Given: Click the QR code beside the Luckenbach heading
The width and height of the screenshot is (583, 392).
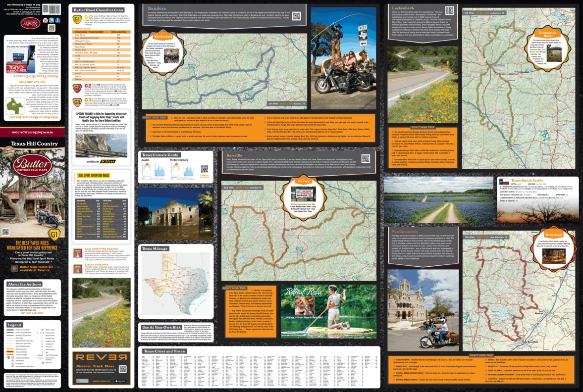Looking at the screenshot, I should [x=450, y=10].
